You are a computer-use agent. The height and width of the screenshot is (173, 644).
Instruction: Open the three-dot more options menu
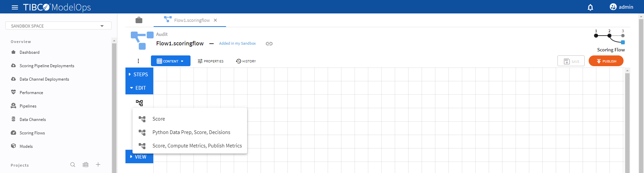(x=138, y=61)
